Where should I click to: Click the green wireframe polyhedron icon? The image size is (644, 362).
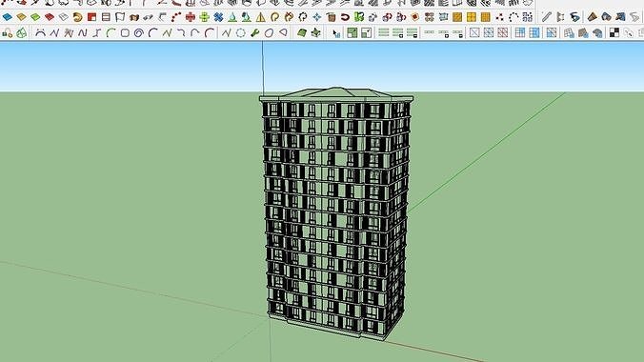tap(21, 33)
